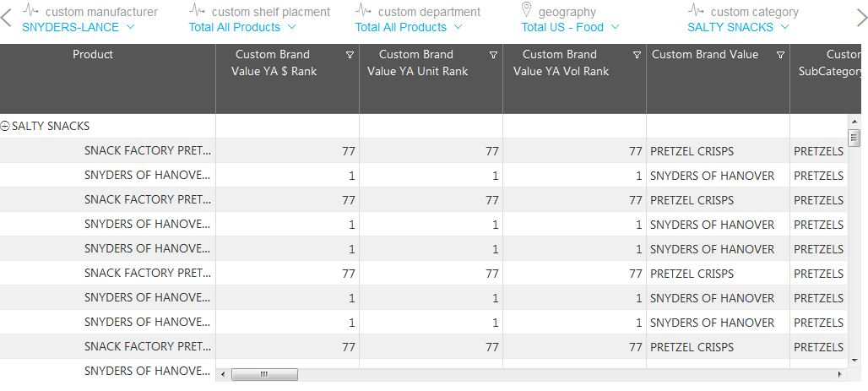Click the custom category pulse icon
Image resolution: width=868 pixels, height=391 pixels.
point(696,10)
